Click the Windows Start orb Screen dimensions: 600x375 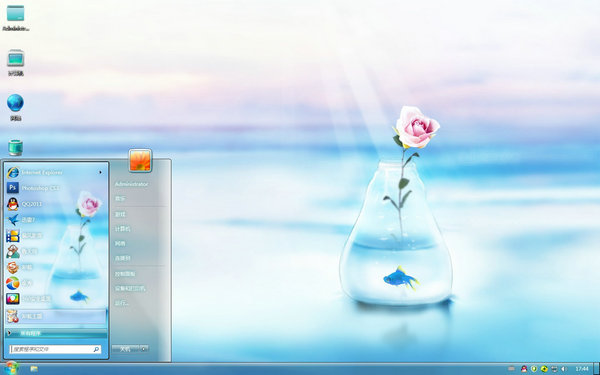coord(11,368)
